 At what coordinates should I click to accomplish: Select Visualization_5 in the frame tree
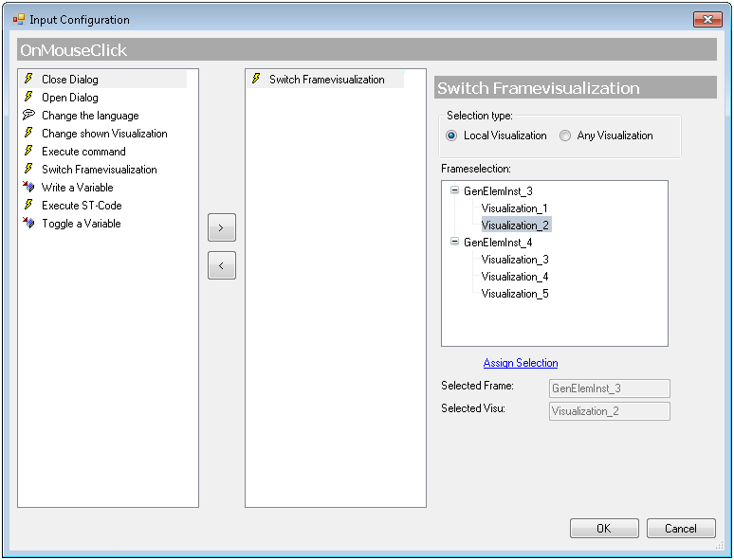[515, 294]
